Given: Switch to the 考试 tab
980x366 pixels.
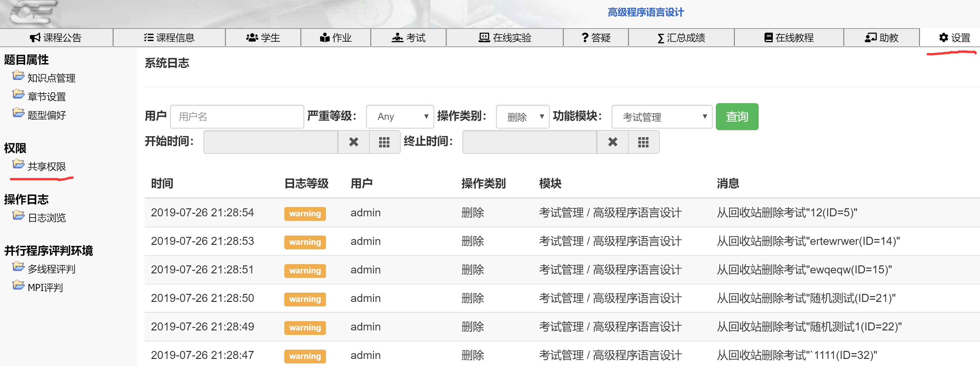Looking at the screenshot, I should pos(408,37).
